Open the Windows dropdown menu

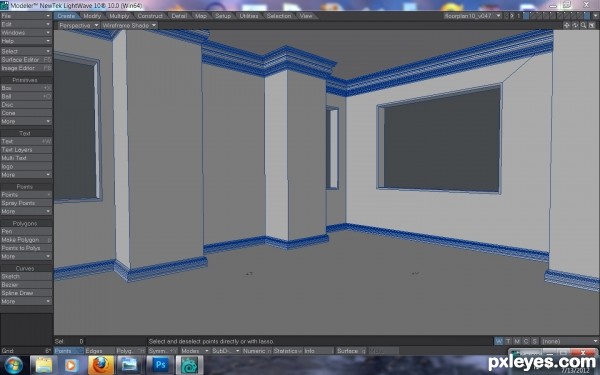tap(26, 33)
